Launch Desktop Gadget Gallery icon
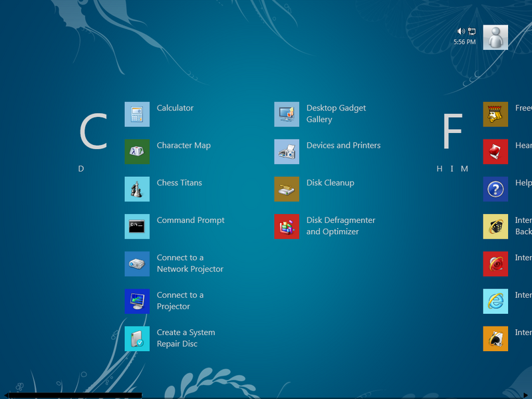The width and height of the screenshot is (532, 399). 287,114
